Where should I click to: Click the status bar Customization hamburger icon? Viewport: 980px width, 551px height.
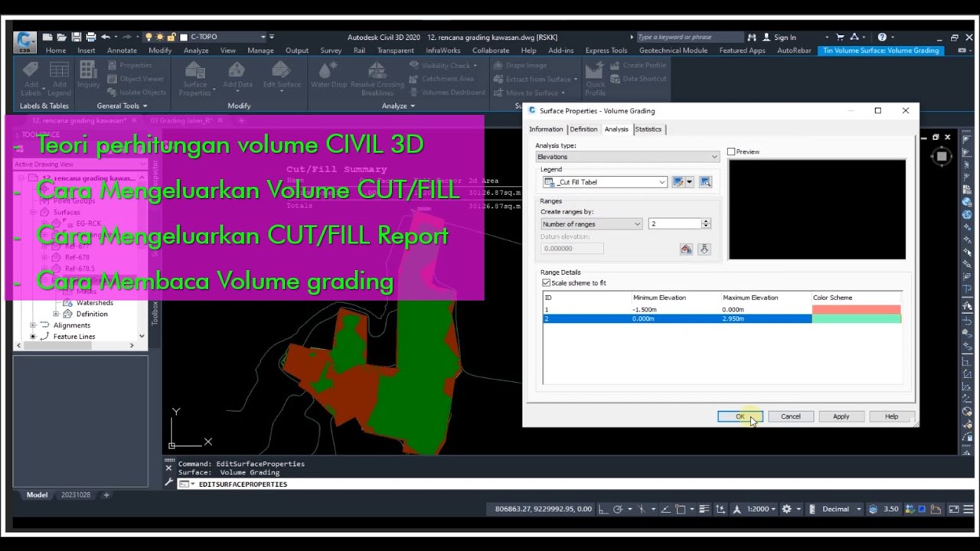(x=968, y=509)
